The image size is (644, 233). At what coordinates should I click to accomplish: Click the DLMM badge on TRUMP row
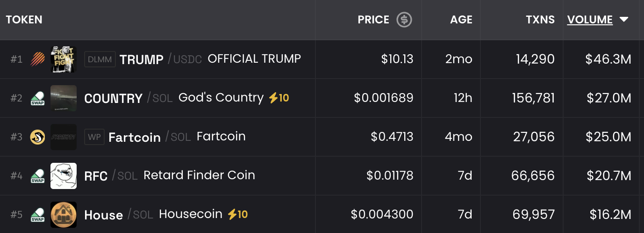100,59
